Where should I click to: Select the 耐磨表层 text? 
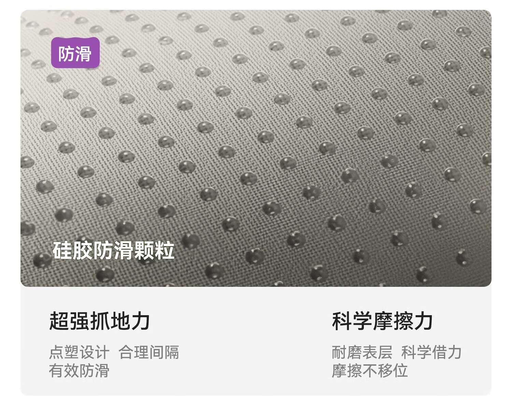[362, 352]
